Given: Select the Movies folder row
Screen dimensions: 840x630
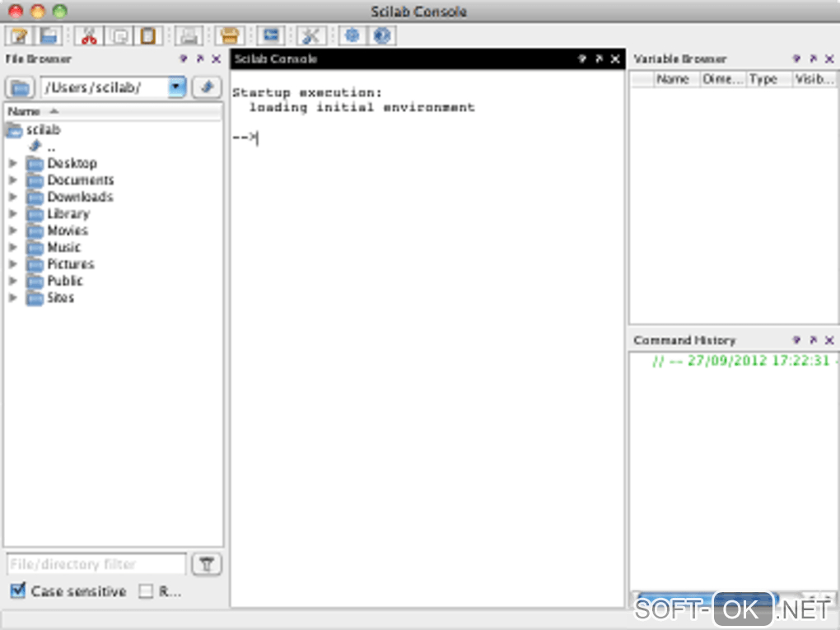Looking at the screenshot, I should click(57, 231).
